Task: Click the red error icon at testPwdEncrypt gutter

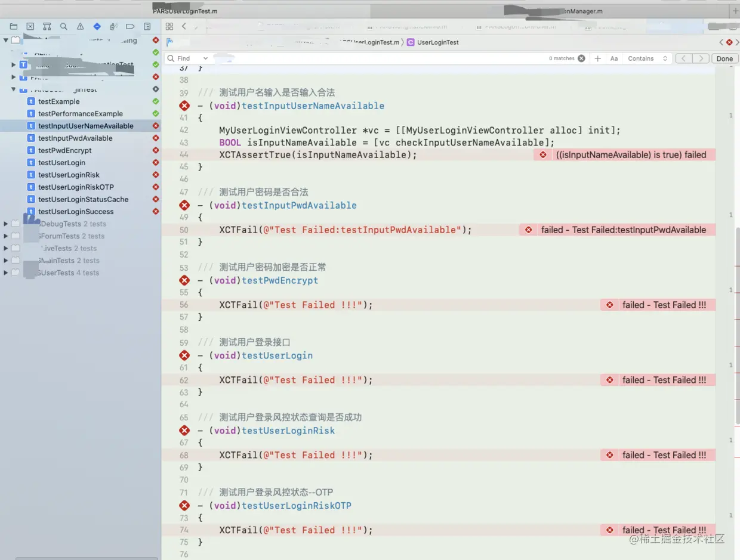Action: pyautogui.click(x=184, y=280)
